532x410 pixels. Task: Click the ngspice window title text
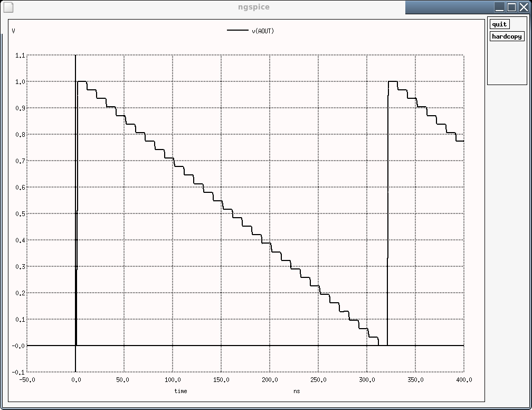coord(254,7)
